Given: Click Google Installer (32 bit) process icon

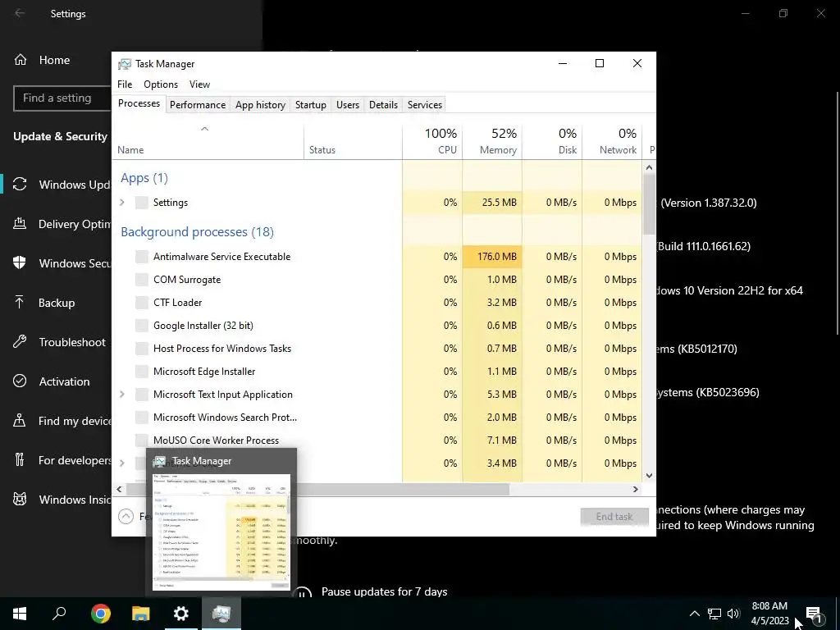Looking at the screenshot, I should pos(141,326).
